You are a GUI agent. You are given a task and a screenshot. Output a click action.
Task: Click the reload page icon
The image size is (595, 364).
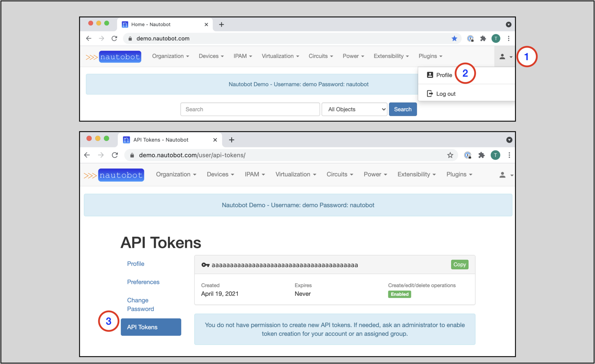[114, 38]
